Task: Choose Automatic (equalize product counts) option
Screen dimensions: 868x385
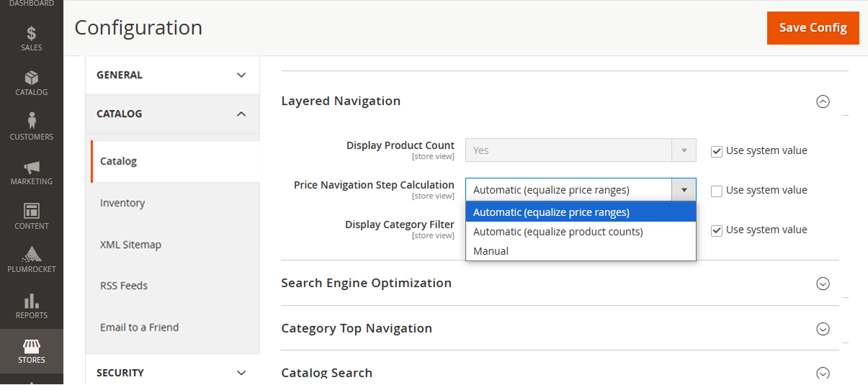Action: coord(581,232)
